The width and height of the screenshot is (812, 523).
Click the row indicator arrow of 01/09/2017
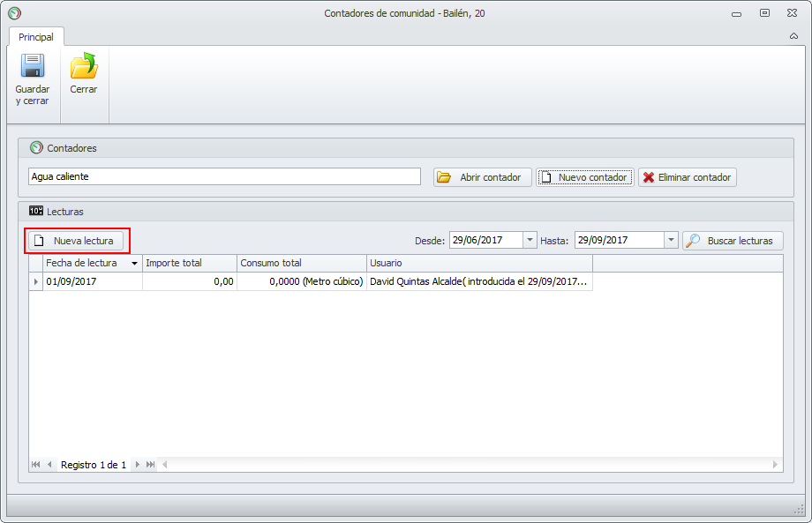(35, 282)
